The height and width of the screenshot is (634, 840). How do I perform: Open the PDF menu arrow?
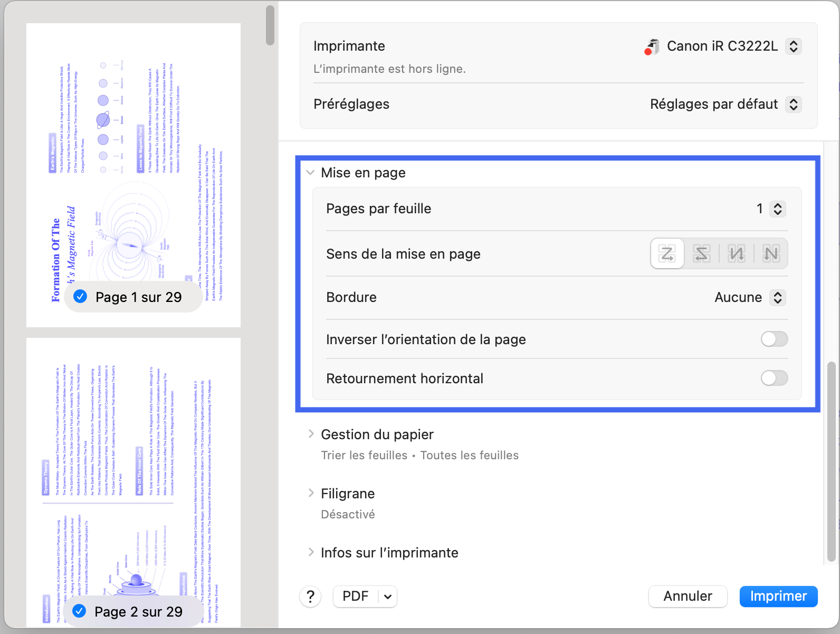(388, 597)
